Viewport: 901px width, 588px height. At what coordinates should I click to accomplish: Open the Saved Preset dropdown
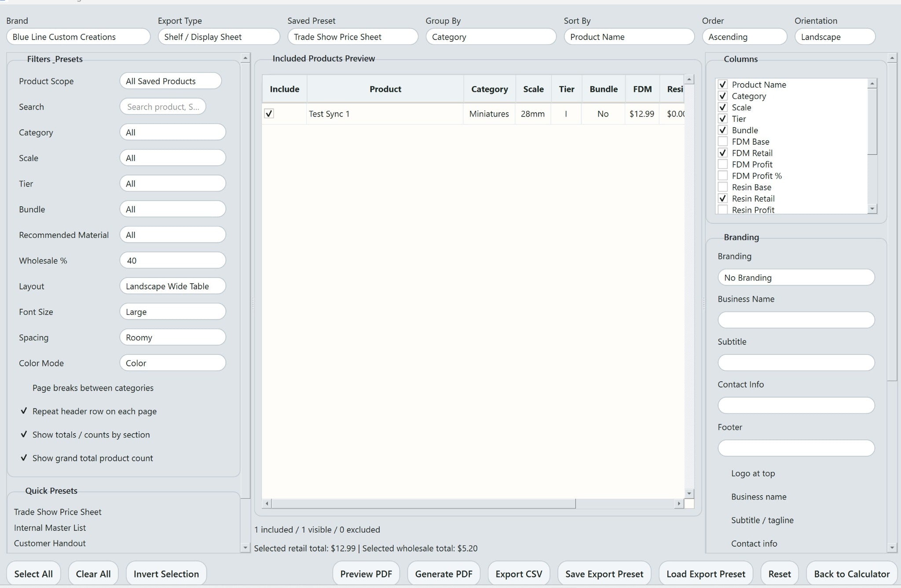coord(352,37)
